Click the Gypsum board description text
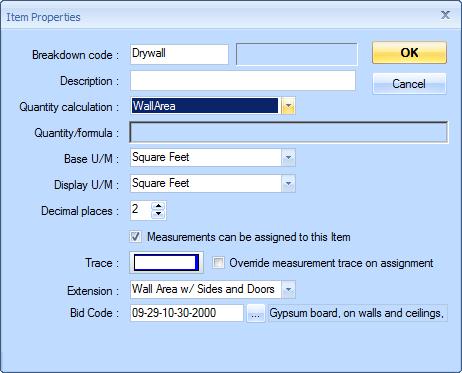 point(357,313)
